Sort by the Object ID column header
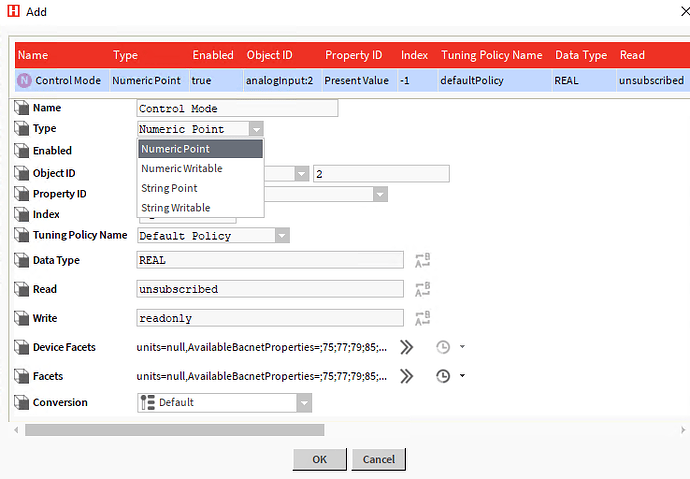690x479 pixels. pos(269,55)
